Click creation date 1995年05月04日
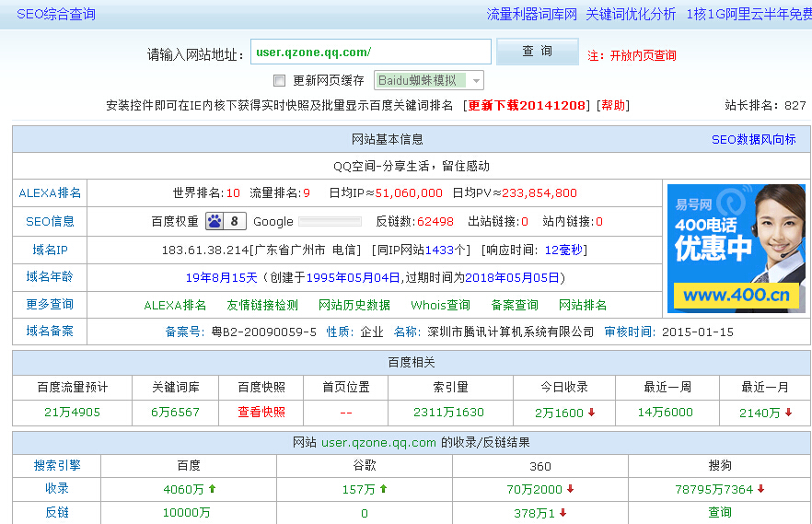 pos(353,278)
